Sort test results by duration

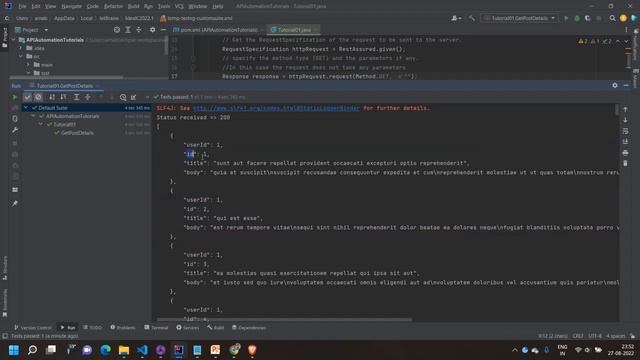coord(63,97)
